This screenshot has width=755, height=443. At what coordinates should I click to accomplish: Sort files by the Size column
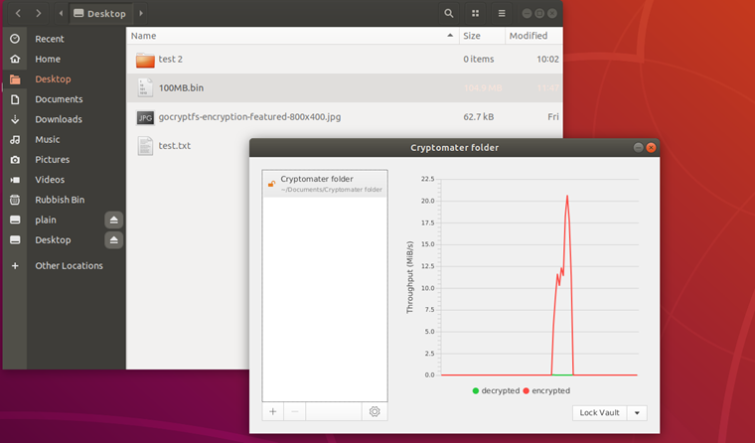[482, 36]
